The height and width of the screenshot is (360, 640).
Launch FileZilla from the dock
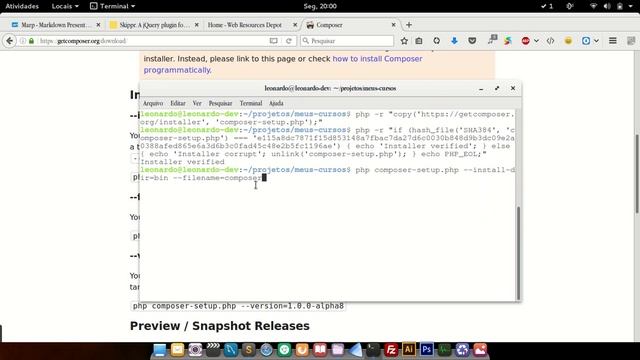(391, 350)
